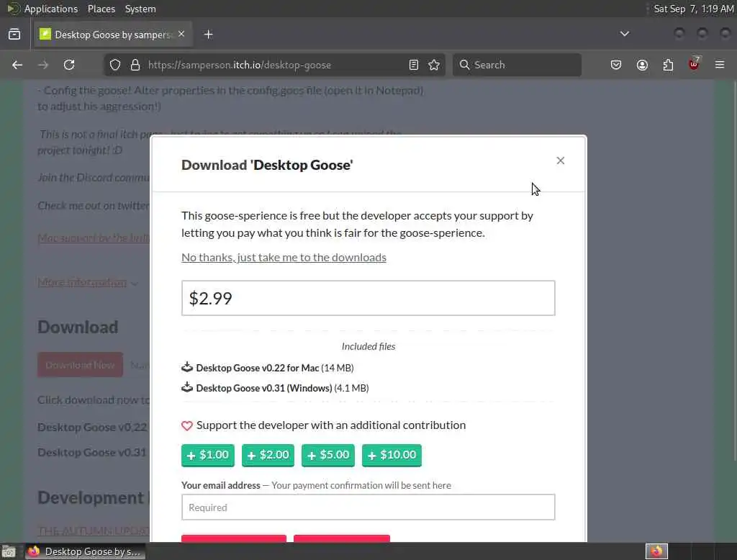The height and width of the screenshot is (560, 737).
Task: Click download icon for Mac version
Action: (187, 367)
